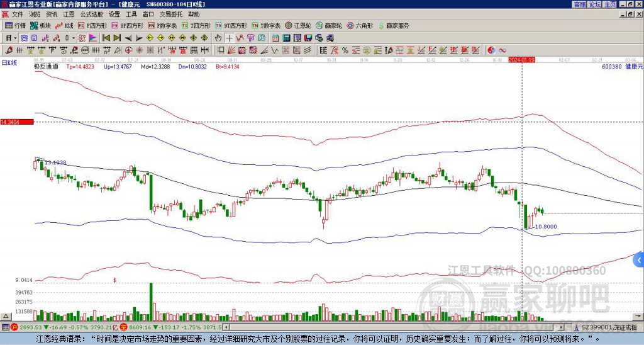
Task: Expand the candlestick style dropdown arrow
Action: click(74, 38)
